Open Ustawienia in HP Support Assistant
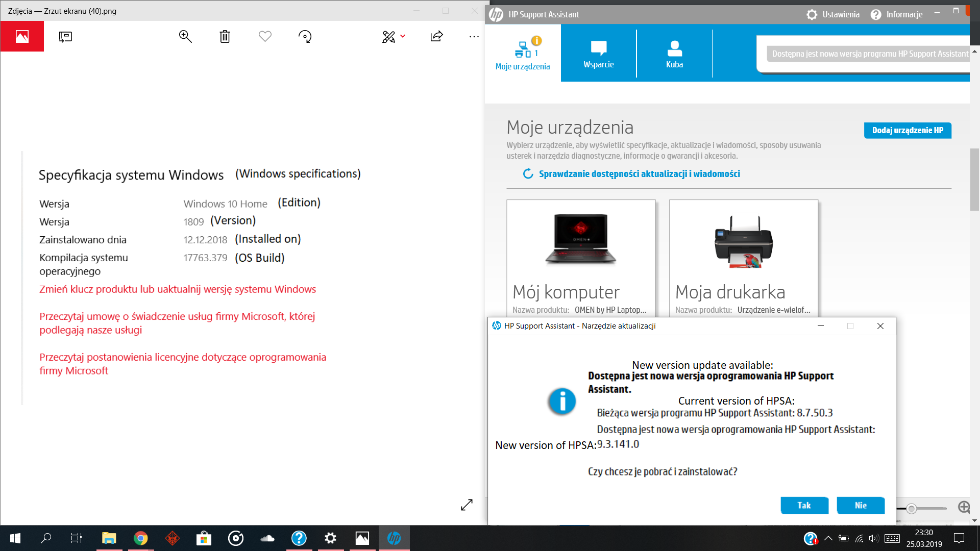Image resolution: width=980 pixels, height=551 pixels. [833, 14]
